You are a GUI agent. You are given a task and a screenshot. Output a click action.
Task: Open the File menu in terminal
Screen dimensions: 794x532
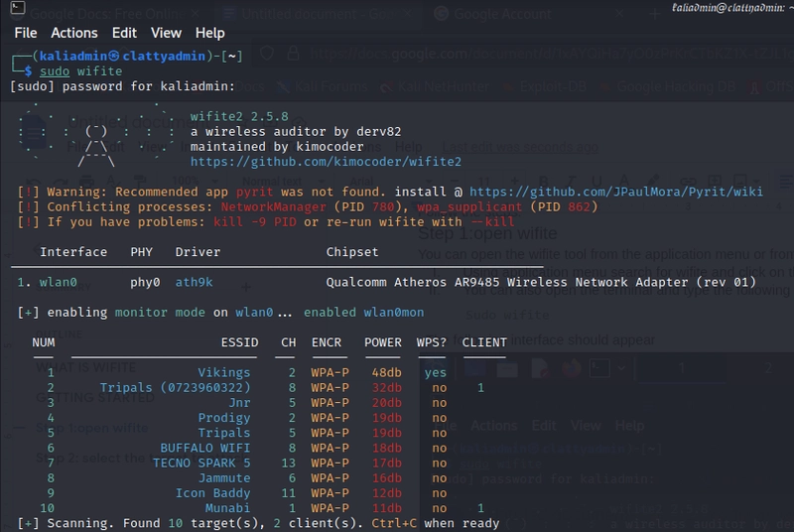point(26,33)
